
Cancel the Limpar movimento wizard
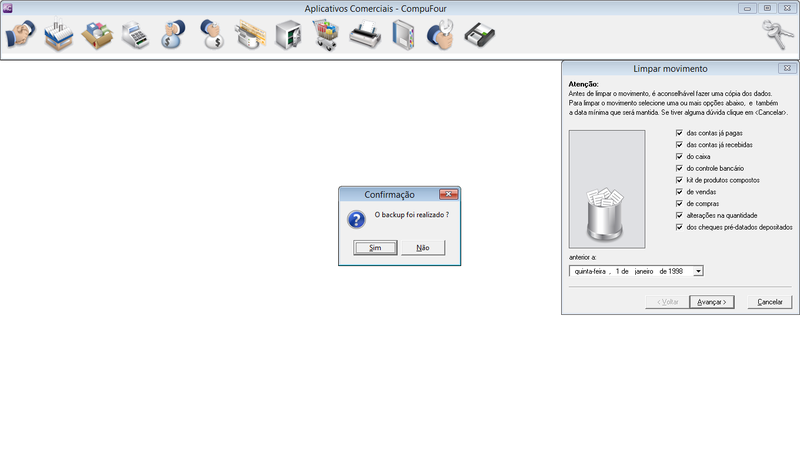tap(770, 302)
